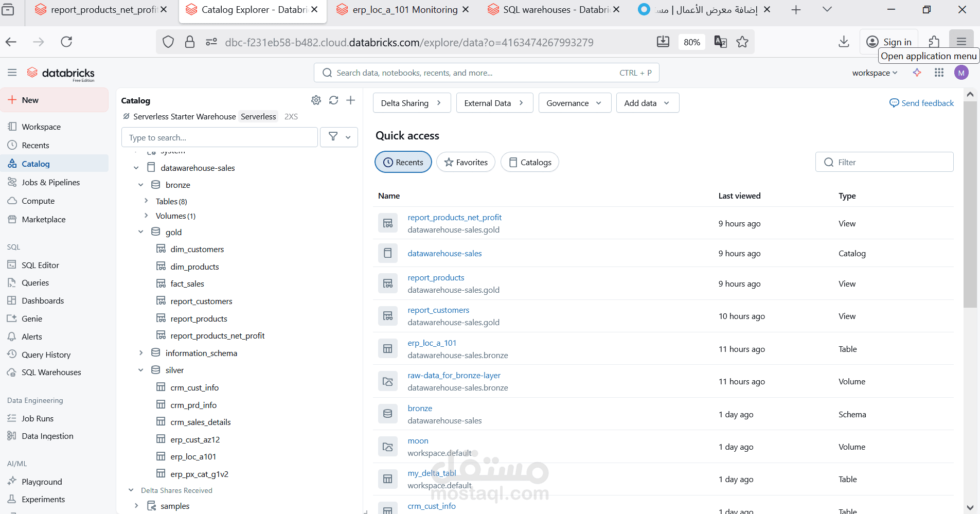Select the Catalogs quick access filter

point(530,162)
